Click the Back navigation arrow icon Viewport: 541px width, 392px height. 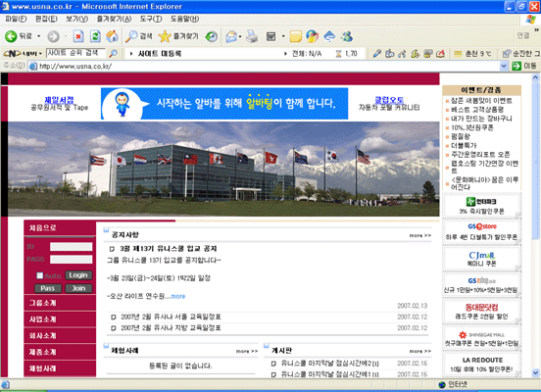(11, 36)
